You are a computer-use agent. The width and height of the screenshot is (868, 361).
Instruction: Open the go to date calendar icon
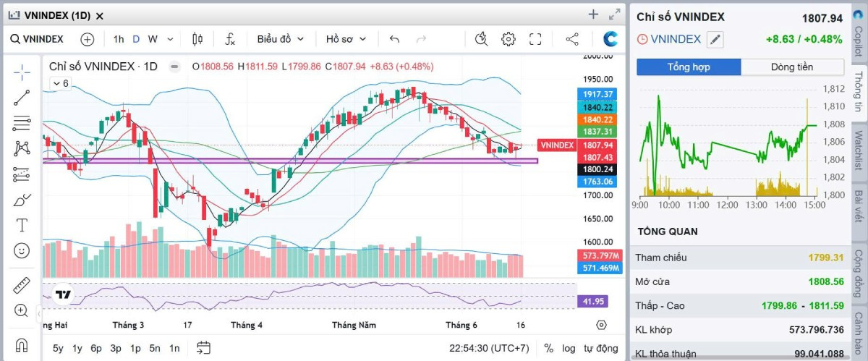[203, 348]
